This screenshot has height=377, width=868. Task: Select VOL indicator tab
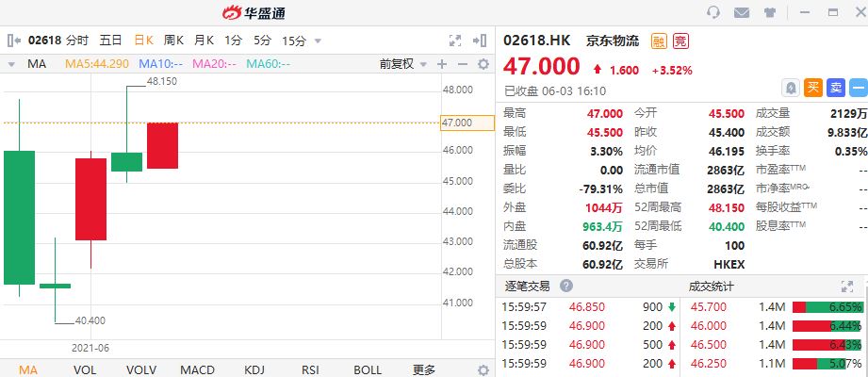point(85,369)
